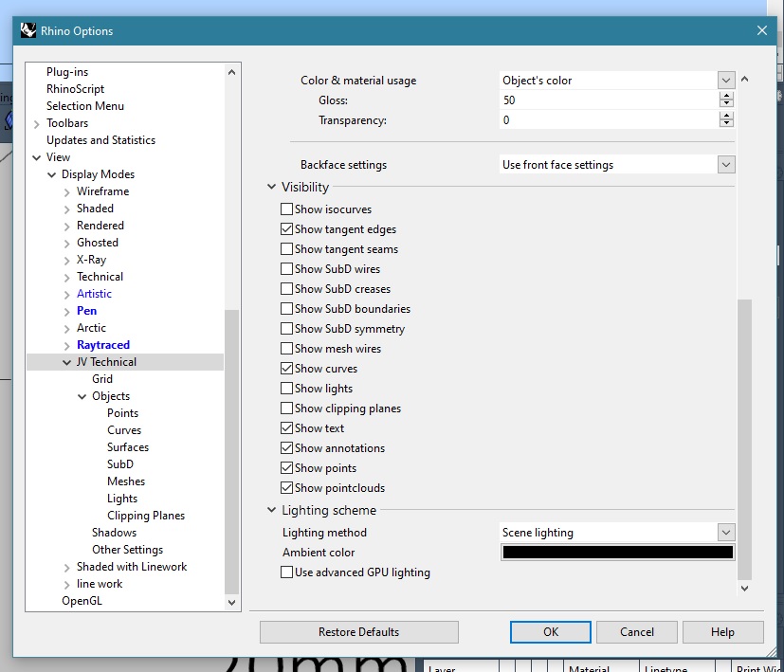Viewport: 784px width, 672px height.
Task: Open Help for Rhino Options
Action: click(x=722, y=632)
